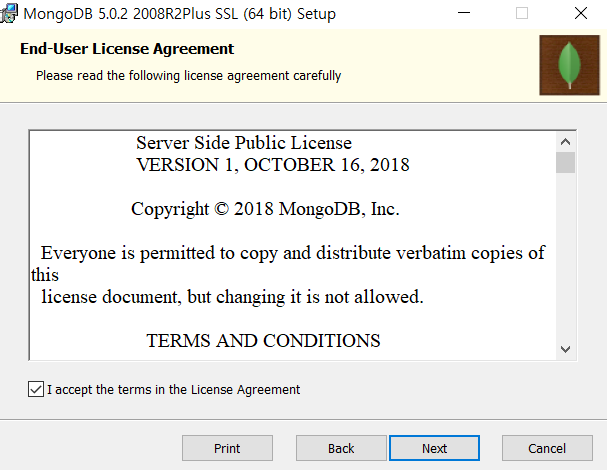Click the 'Server Side Public License' heading
Screen dimensions: 607x470
click(244, 143)
